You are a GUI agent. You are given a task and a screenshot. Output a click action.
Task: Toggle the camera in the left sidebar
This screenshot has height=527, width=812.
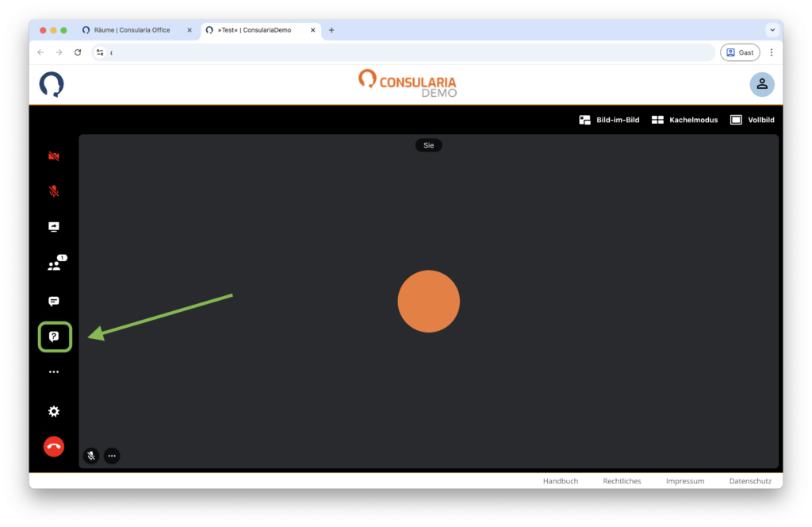click(54, 156)
